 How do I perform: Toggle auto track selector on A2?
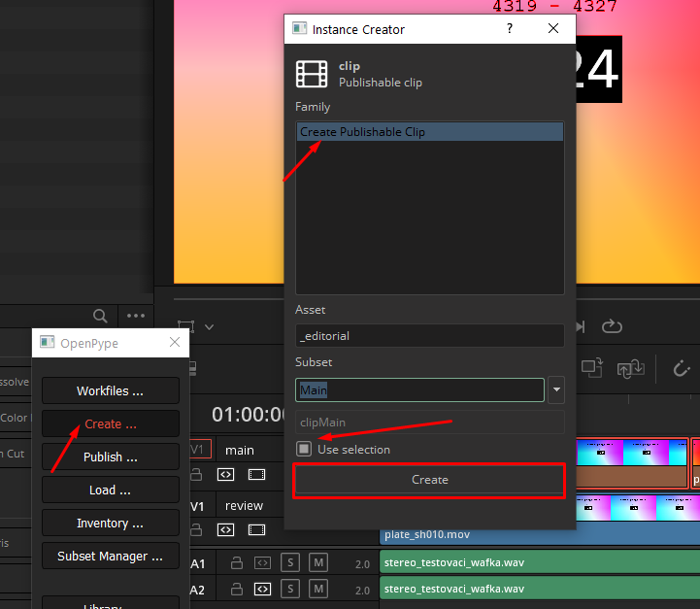click(x=262, y=589)
